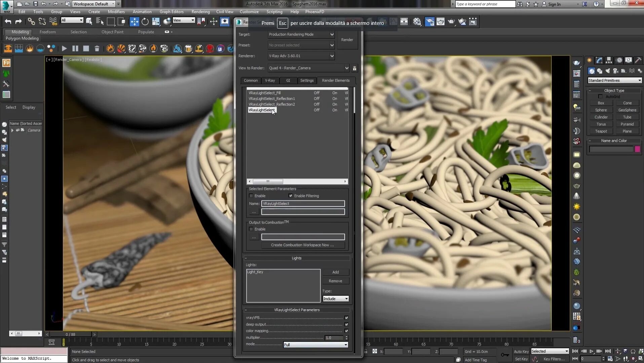Click the Teapot primitive button
Screen dimensions: 644x363
[x=601, y=131]
